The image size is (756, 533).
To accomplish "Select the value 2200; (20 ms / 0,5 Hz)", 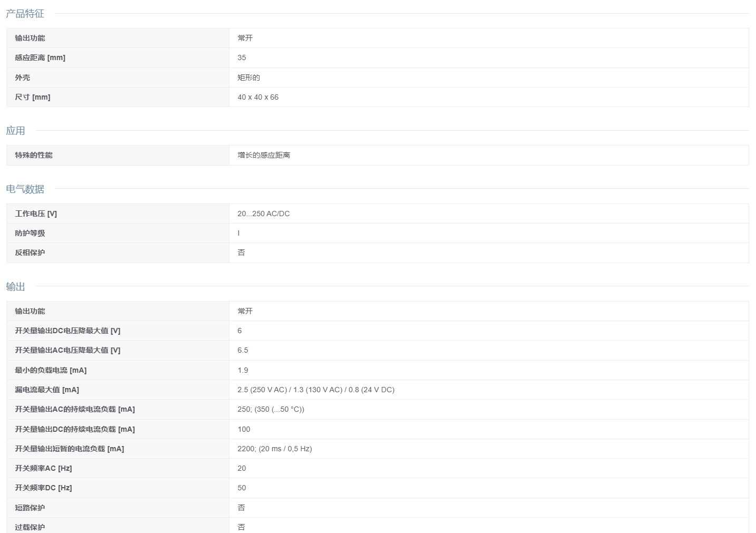I will tap(275, 449).
